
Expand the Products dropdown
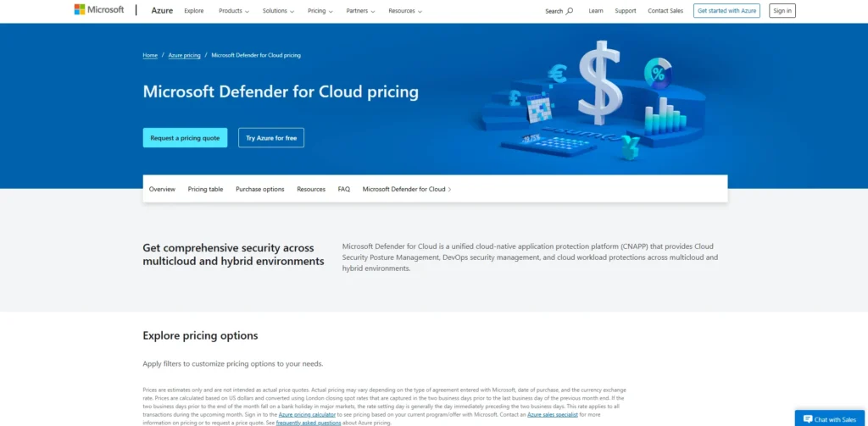(234, 11)
